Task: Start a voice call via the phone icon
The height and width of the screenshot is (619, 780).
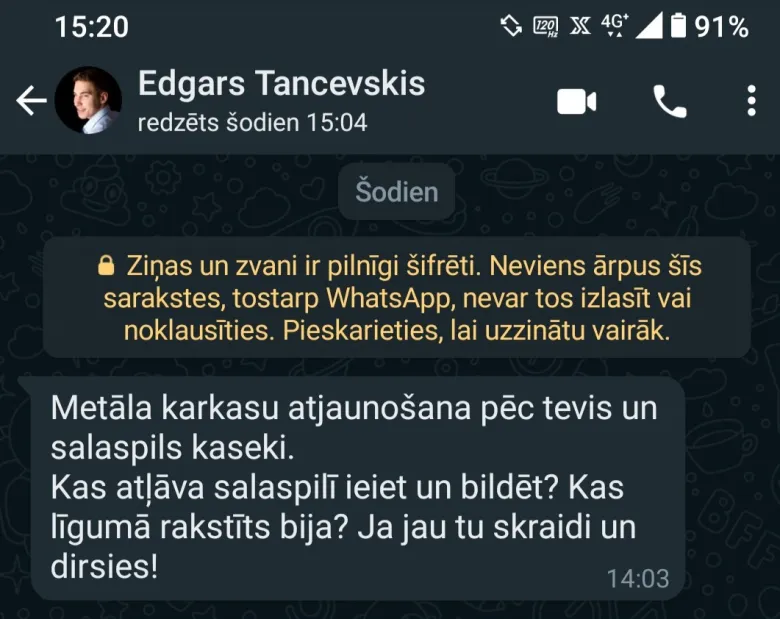Action: tap(670, 102)
